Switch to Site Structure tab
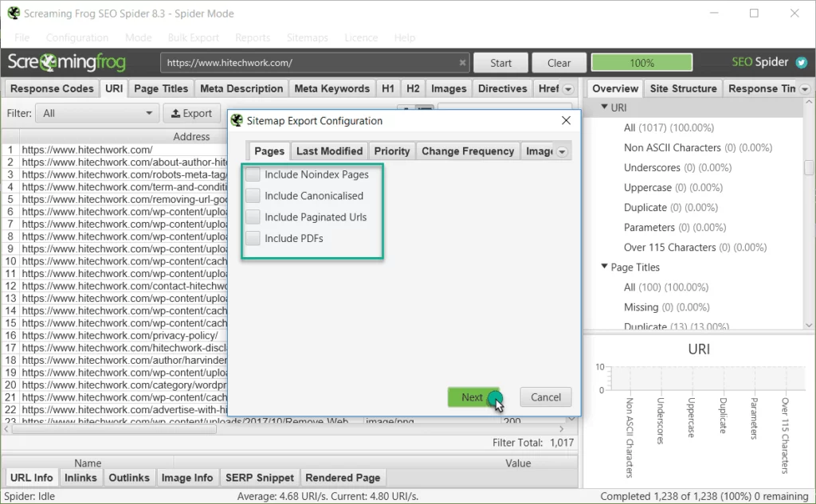The width and height of the screenshot is (816, 504). 683,88
